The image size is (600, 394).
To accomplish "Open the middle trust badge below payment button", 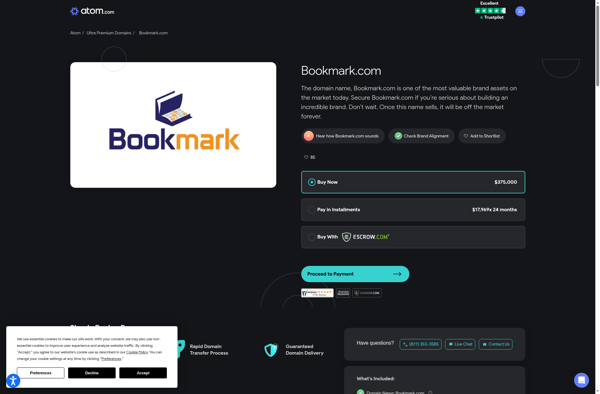I will tap(343, 293).
